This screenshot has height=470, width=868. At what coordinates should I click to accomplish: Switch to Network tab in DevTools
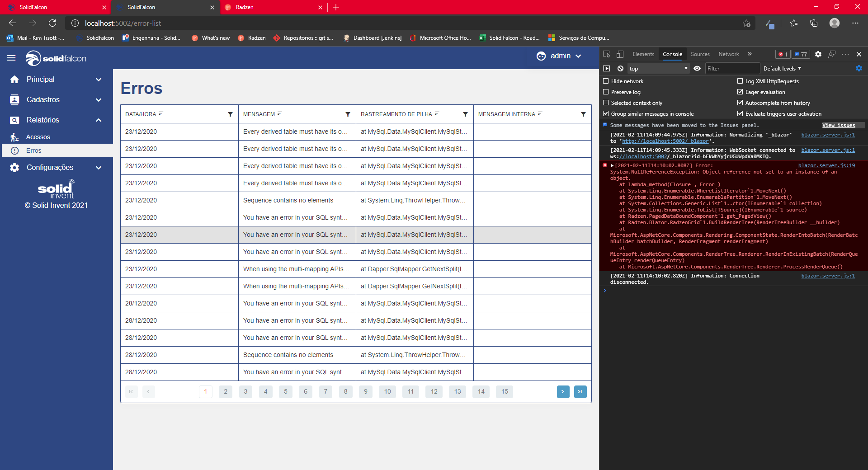pyautogui.click(x=729, y=54)
